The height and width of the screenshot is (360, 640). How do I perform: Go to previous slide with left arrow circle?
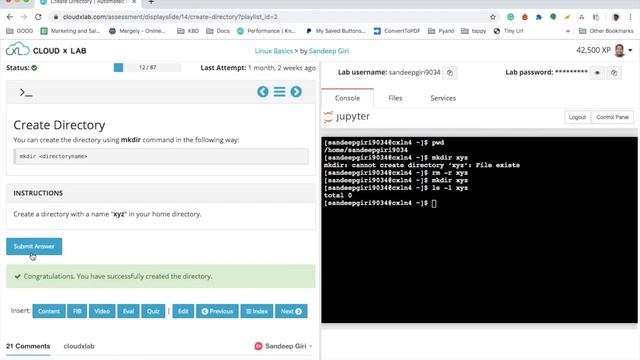[263, 91]
